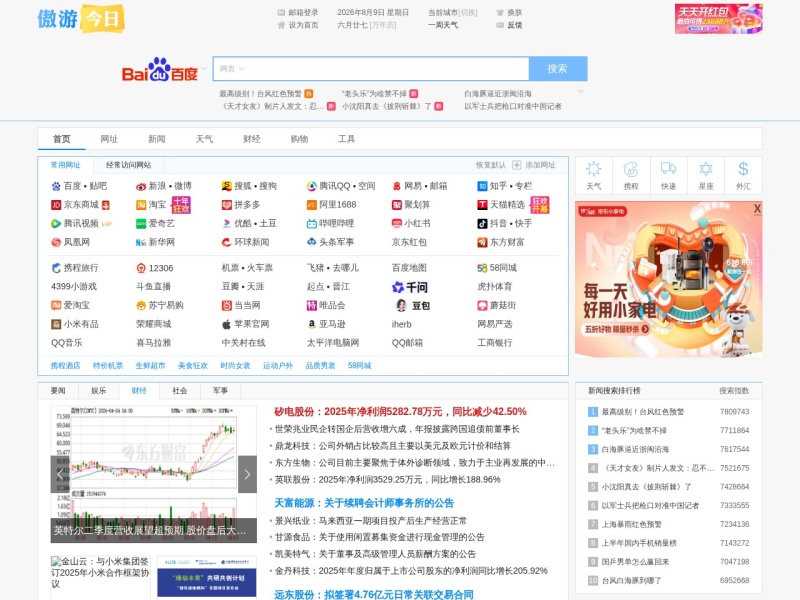Click the 傲游今日 site logo

point(81,19)
